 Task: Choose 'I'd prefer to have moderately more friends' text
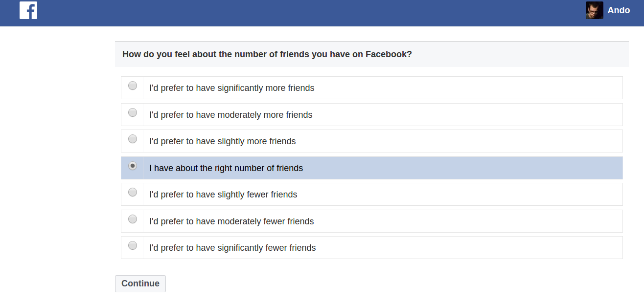point(231,115)
